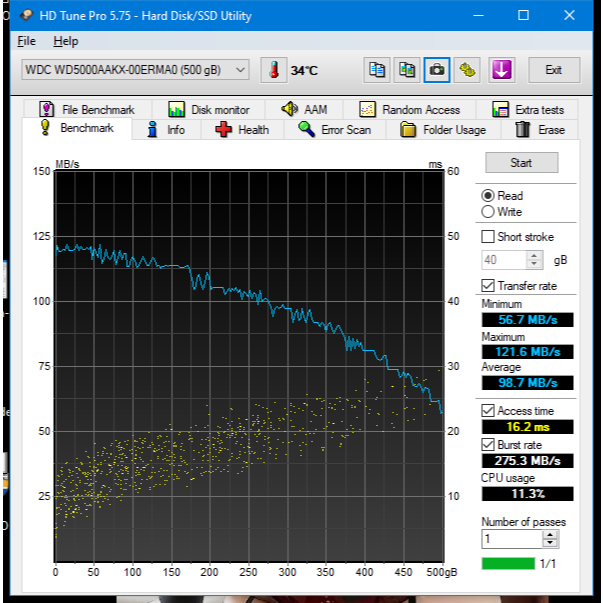
Task: Expand the WDC drive selection dropdown
Action: (240, 70)
